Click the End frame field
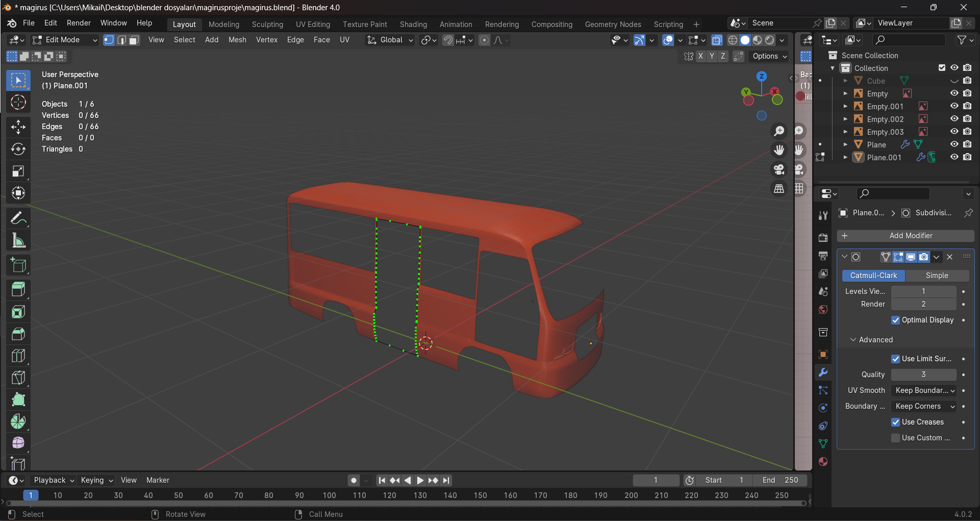The height and width of the screenshot is (521, 980). pos(781,480)
